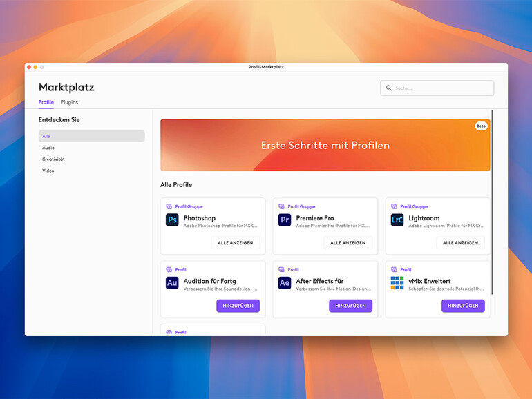Click Profil icon on vMix Erweitert card
This screenshot has height=399, width=532.
(x=394, y=269)
